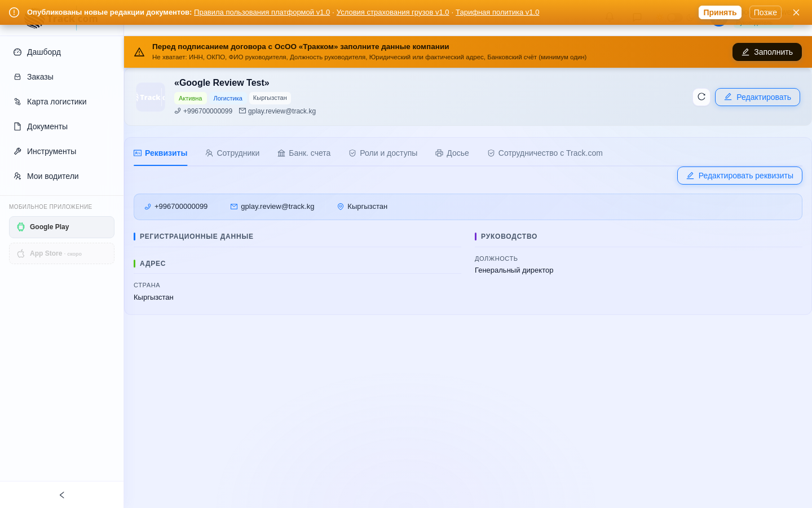This screenshot has height=508, width=812.
Task: Click the Заполнить button in the warning banner
Action: click(767, 52)
